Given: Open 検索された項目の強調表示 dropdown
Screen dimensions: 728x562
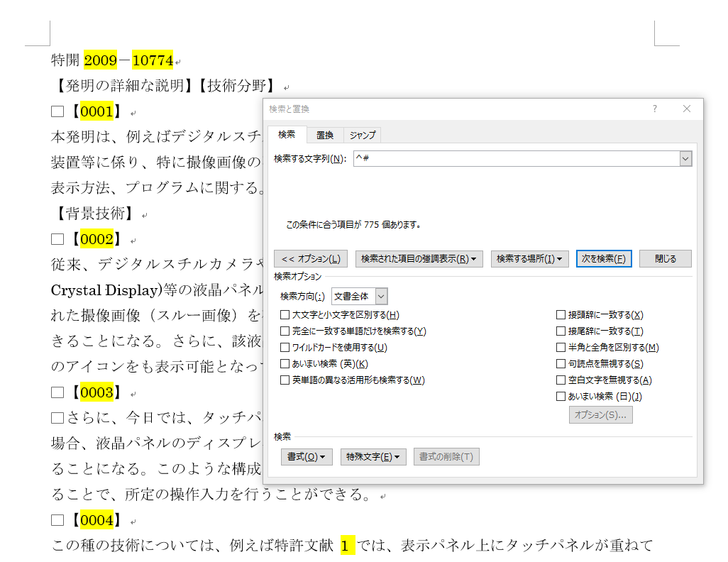Looking at the screenshot, I should pyautogui.click(x=418, y=259).
